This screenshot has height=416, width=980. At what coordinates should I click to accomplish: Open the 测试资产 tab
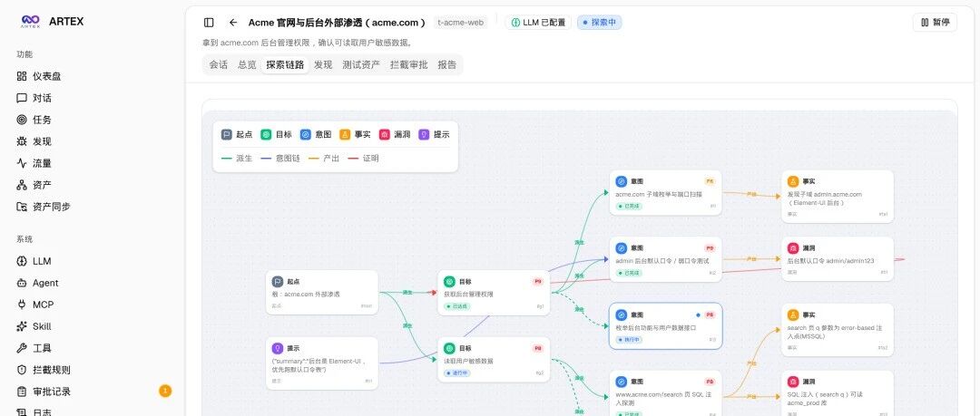pos(361,64)
